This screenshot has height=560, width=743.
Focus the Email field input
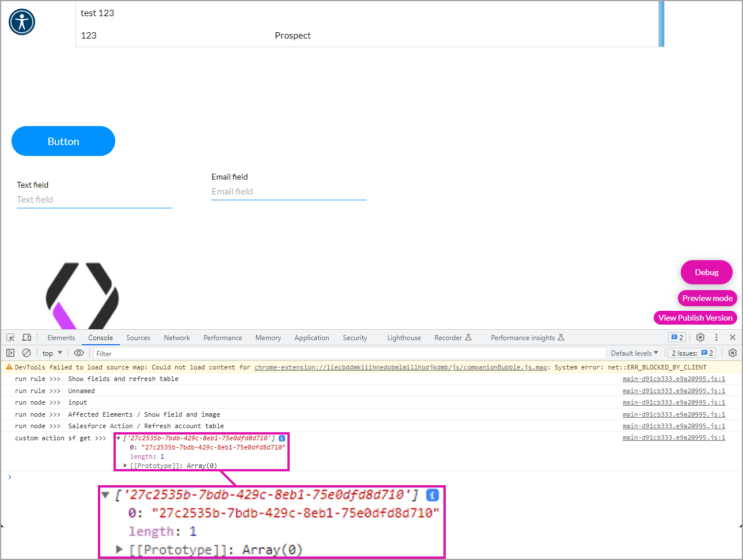(289, 192)
